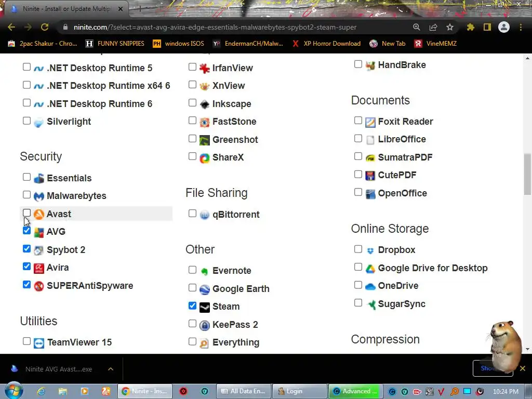Check the .NET Desktop Runtime 5 checkbox
The image size is (532, 399).
[26, 67]
